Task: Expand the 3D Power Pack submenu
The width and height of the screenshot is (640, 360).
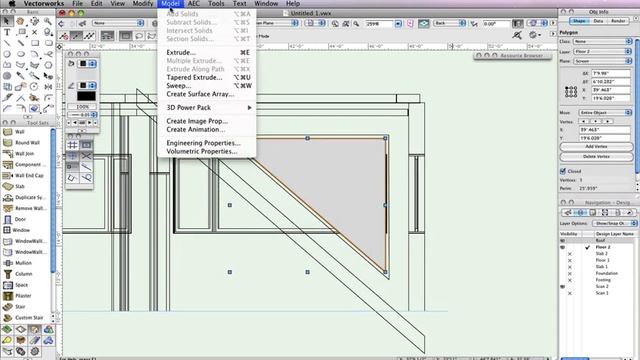Action: 209,108
